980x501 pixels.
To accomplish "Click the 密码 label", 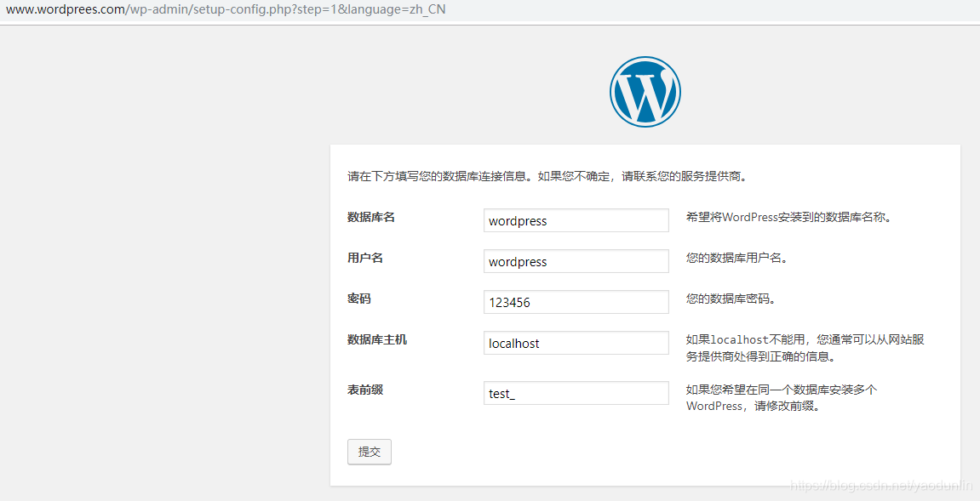I will tap(359, 299).
